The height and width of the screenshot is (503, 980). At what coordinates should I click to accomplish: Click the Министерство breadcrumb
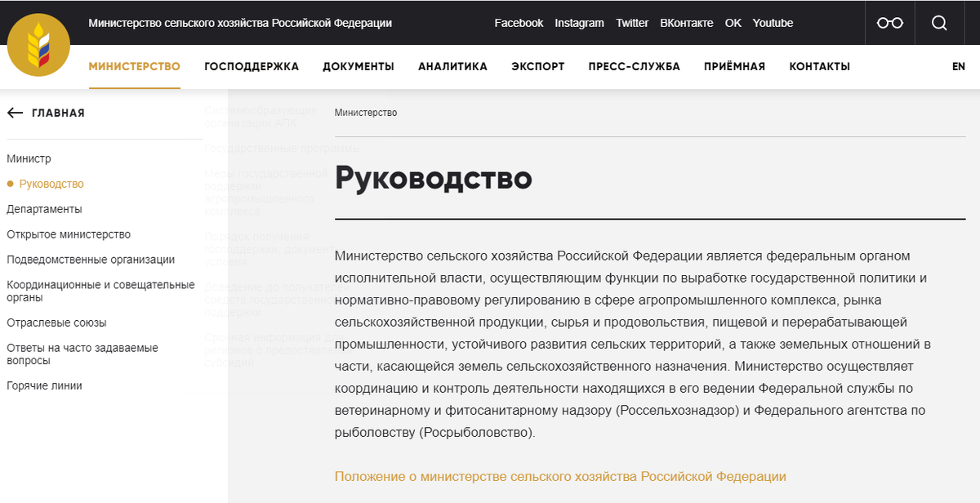(366, 113)
